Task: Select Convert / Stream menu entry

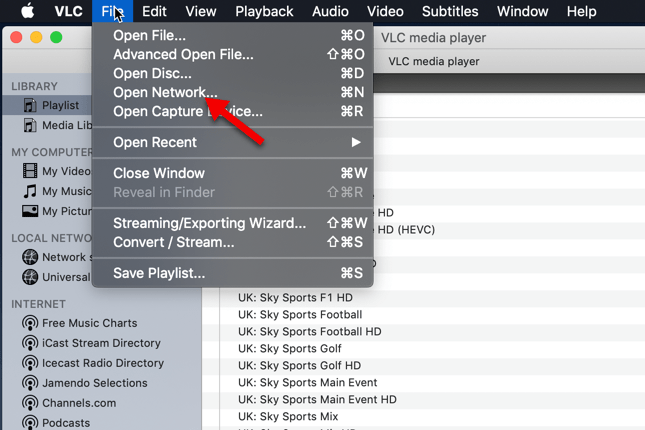Action: (173, 242)
